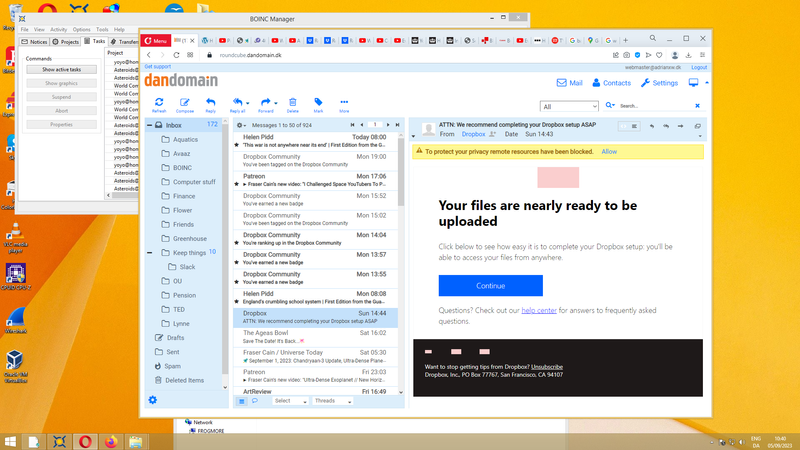
Task: Clear the search with the blue X
Action: pos(697,106)
